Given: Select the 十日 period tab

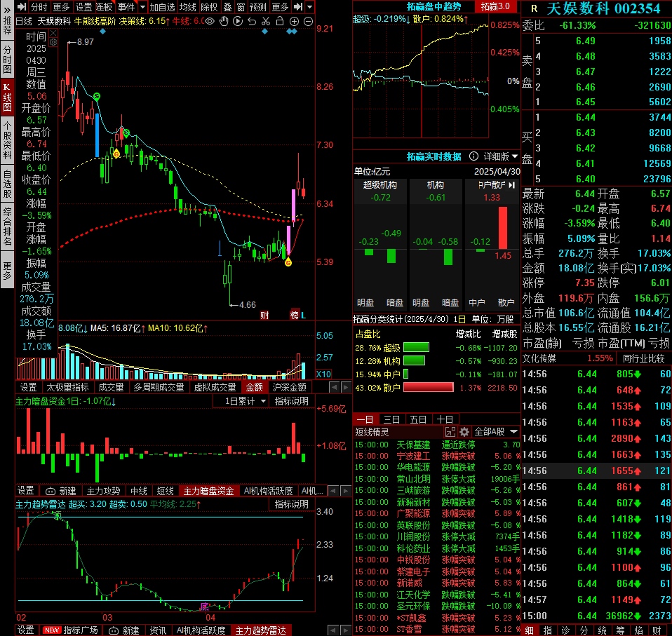Looking at the screenshot, I should pyautogui.click(x=445, y=419).
